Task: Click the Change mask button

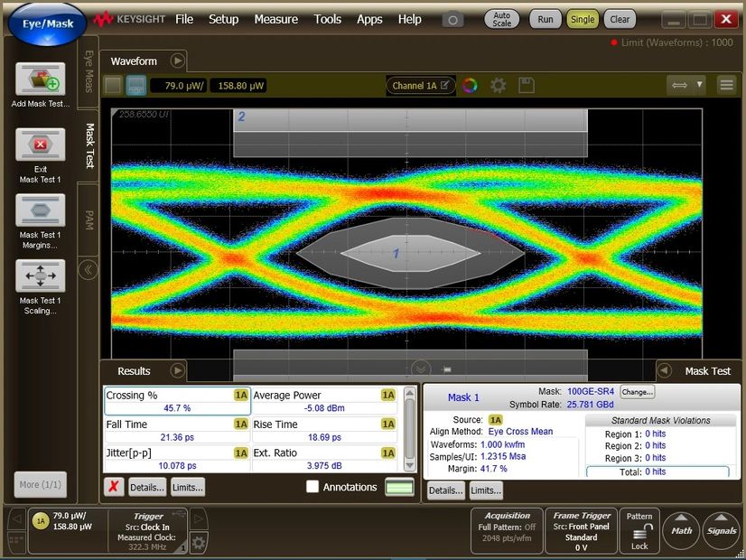Action: pos(637,392)
